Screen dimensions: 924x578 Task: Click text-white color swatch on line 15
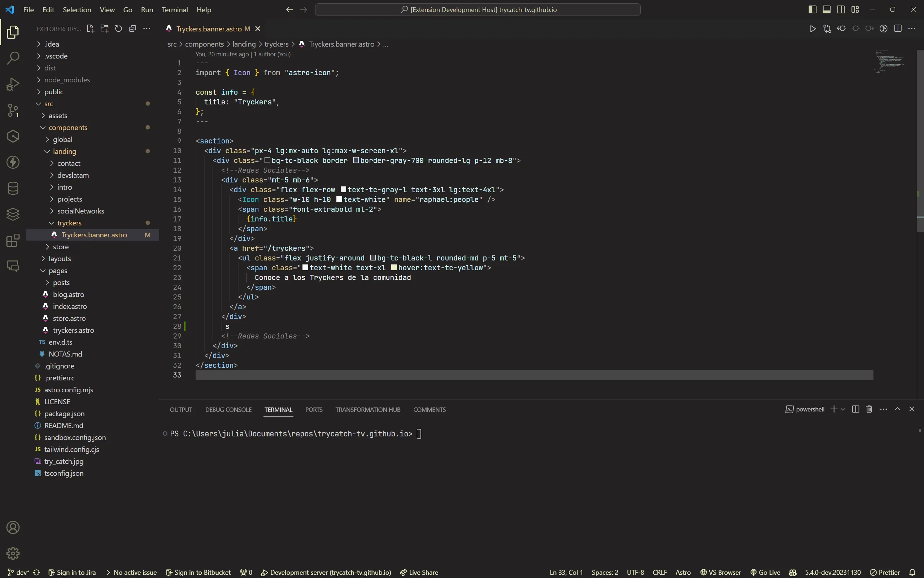coord(339,199)
